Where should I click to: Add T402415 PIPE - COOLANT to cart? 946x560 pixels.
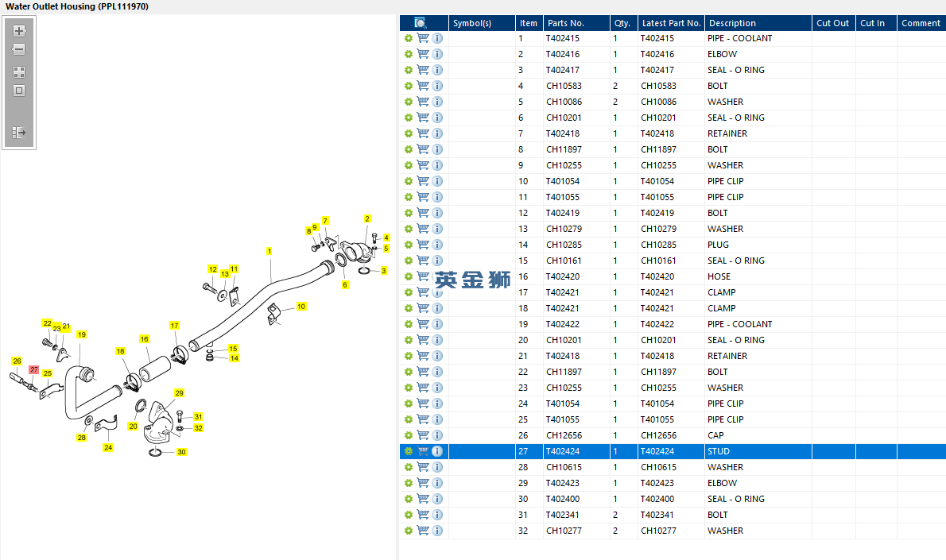[x=423, y=38]
